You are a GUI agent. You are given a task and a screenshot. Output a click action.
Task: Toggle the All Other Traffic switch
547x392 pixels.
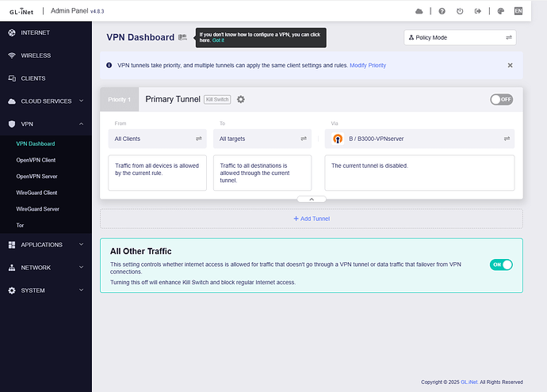501,265
